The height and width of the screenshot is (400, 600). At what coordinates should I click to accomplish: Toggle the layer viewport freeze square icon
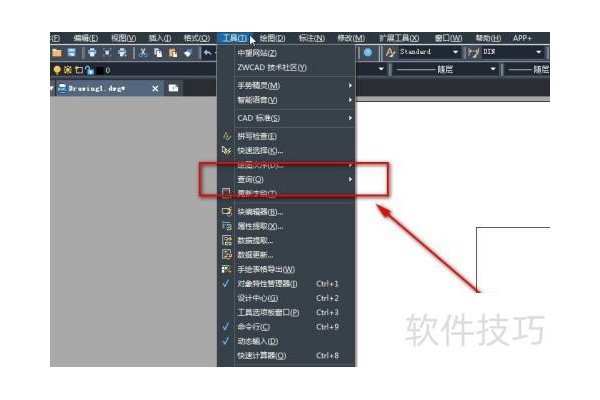point(79,70)
